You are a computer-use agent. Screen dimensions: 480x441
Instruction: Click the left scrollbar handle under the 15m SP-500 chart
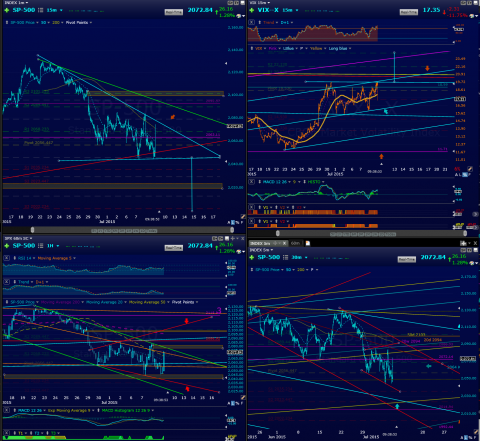(32, 230)
